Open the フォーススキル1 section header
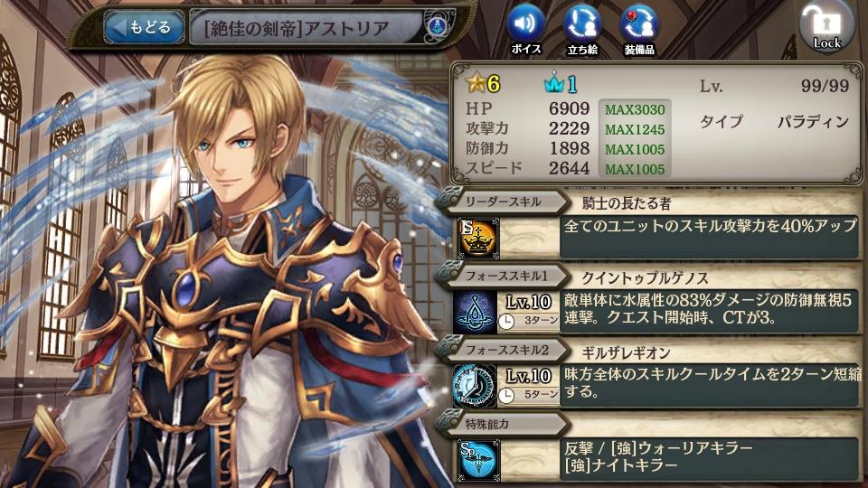 click(503, 276)
